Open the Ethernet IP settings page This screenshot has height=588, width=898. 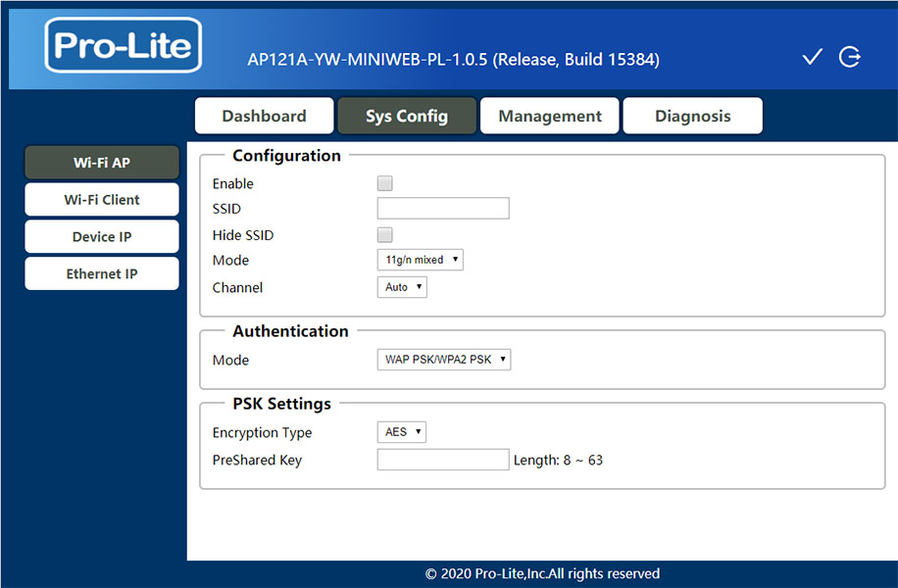point(102,273)
